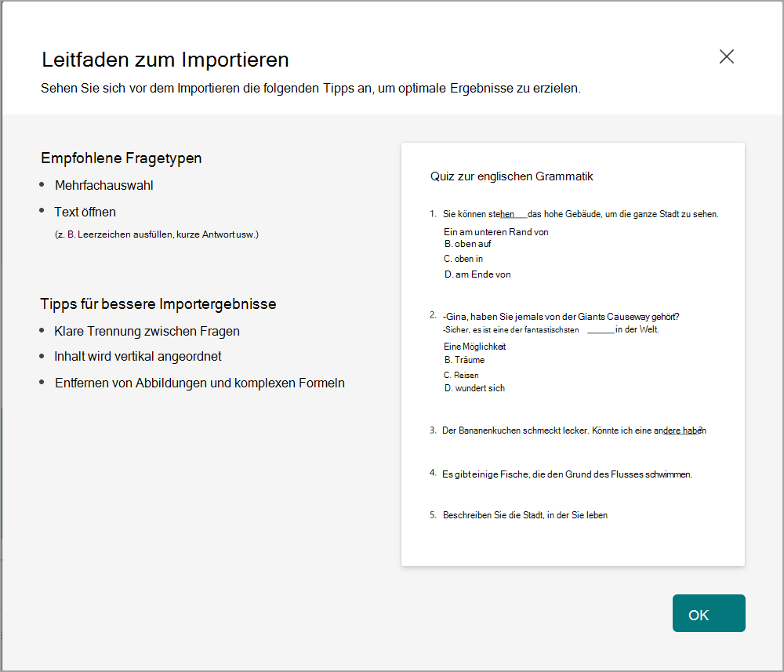Click answer 'D. am Ende von'
The image size is (784, 672).
click(x=477, y=274)
